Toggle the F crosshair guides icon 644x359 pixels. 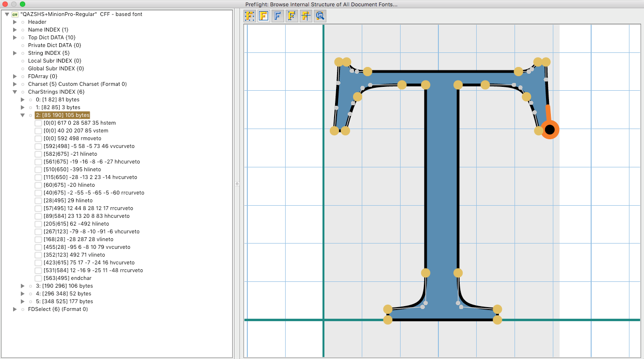point(306,16)
